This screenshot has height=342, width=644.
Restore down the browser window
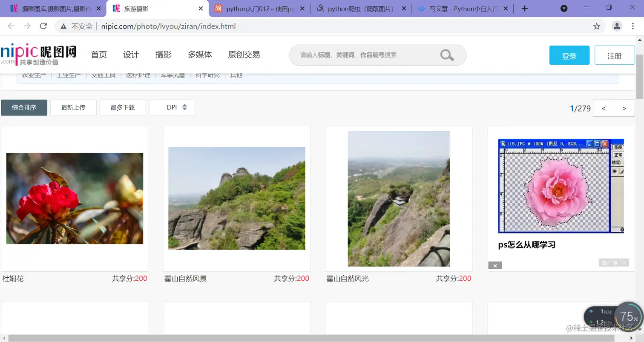click(x=609, y=7)
